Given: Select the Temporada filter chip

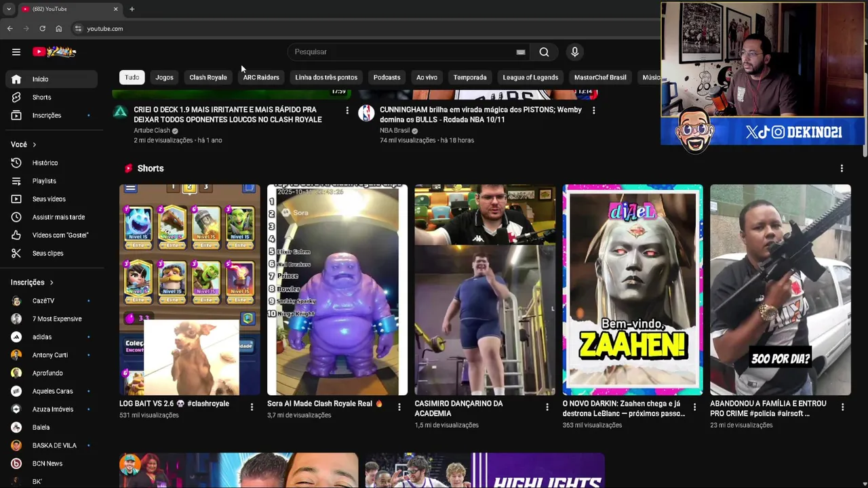Looking at the screenshot, I should (x=470, y=77).
